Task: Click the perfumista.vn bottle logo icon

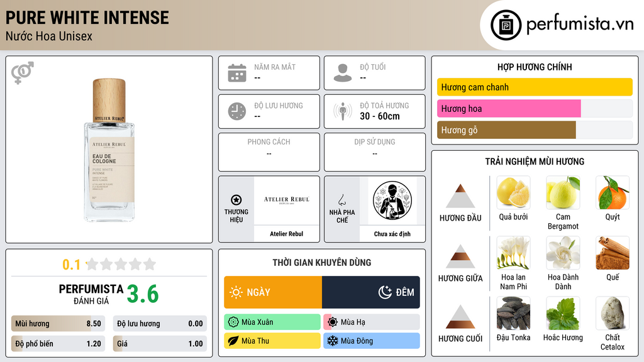Action: 506,25
